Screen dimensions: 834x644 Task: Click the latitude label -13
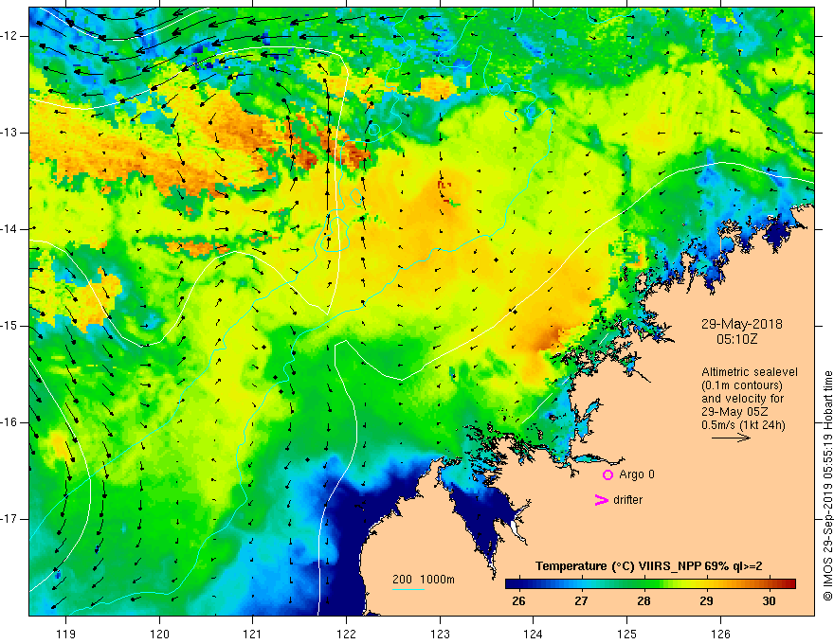(9, 133)
